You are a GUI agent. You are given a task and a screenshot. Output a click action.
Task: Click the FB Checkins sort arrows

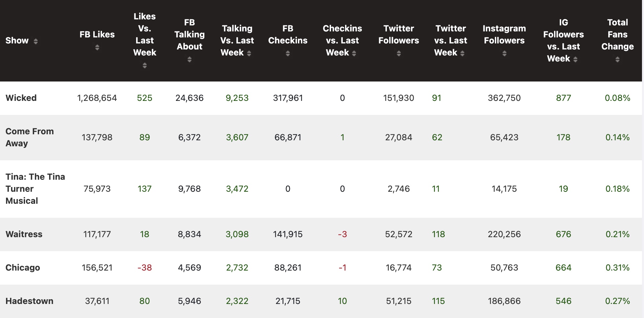pyautogui.click(x=288, y=53)
